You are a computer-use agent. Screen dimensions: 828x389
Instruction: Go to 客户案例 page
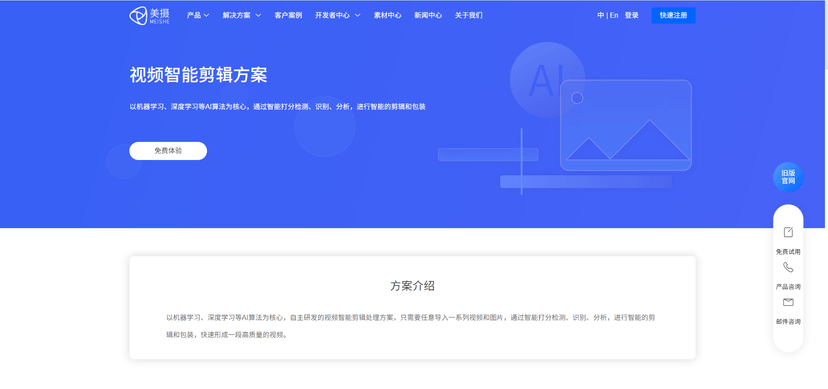(x=288, y=15)
